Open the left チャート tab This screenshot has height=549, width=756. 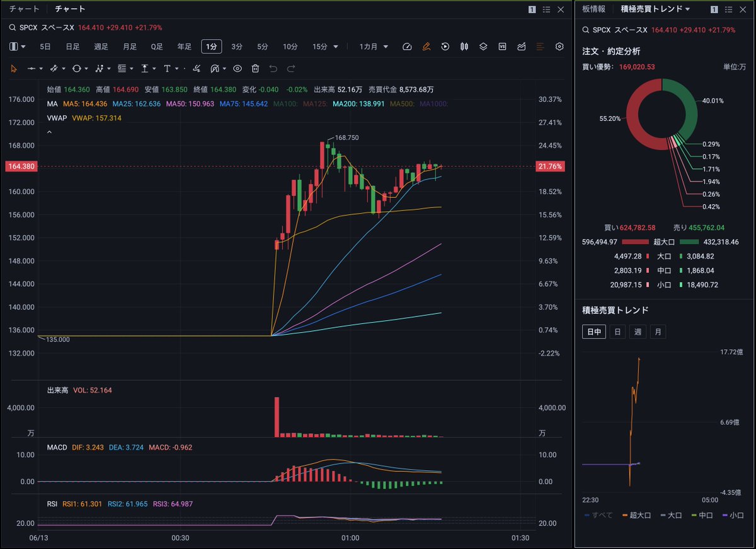pyautogui.click(x=24, y=9)
